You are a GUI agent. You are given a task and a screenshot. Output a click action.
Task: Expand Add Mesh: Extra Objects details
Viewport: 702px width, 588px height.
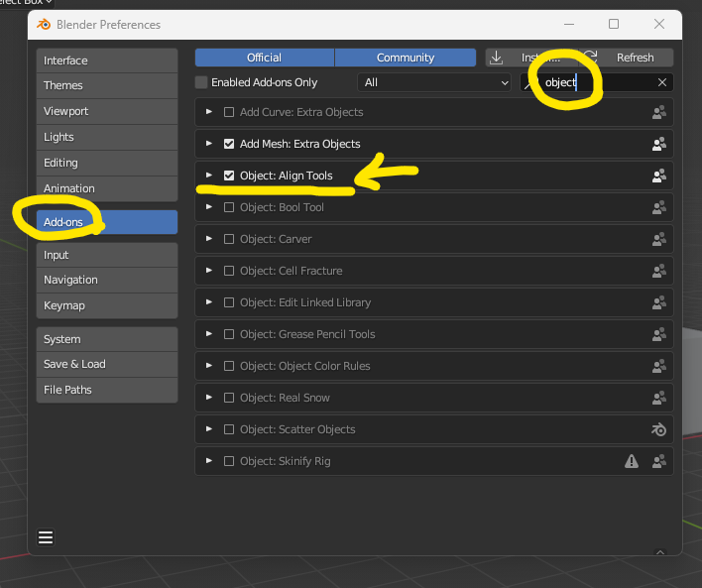tap(208, 144)
